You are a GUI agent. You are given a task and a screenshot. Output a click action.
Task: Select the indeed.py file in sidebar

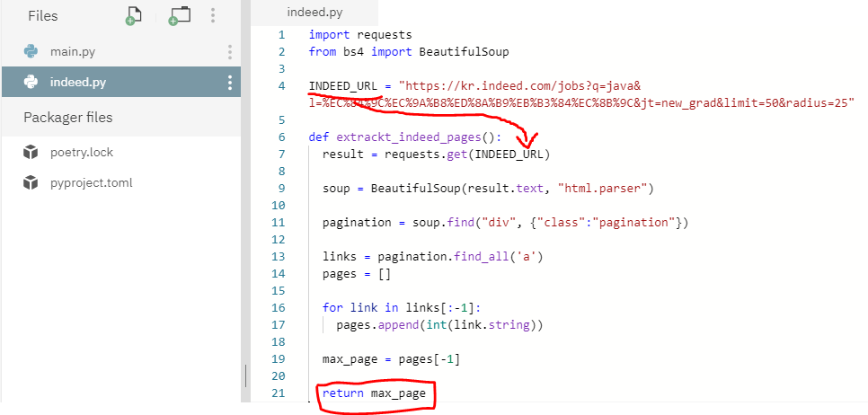tap(120, 82)
